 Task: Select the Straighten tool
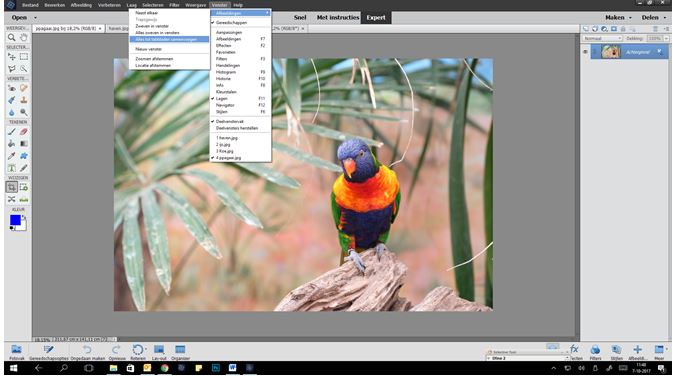(24, 199)
